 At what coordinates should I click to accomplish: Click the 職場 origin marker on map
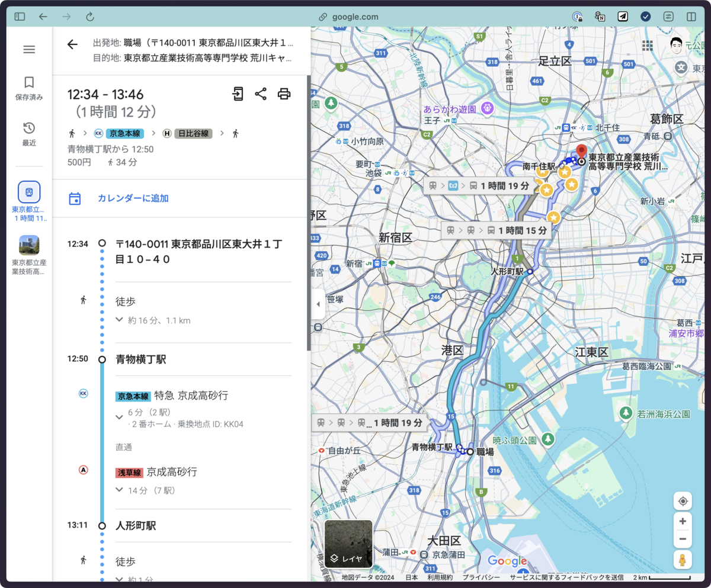click(x=470, y=451)
